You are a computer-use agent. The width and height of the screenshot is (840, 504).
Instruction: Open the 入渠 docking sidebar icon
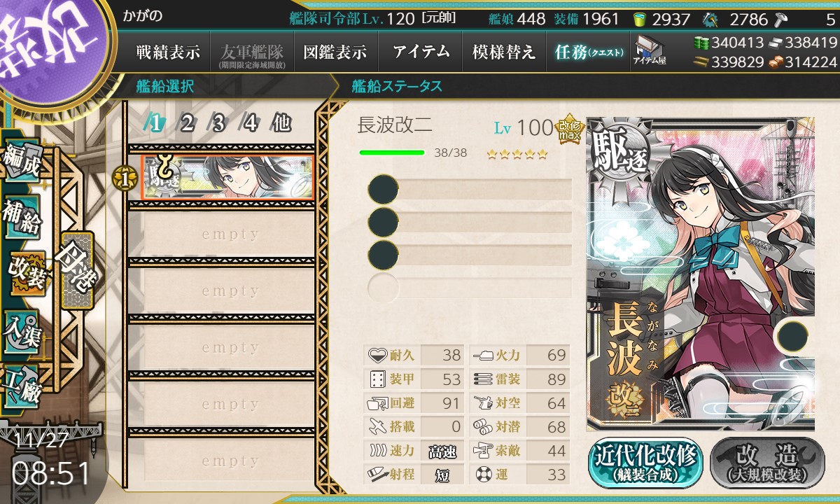(21, 328)
